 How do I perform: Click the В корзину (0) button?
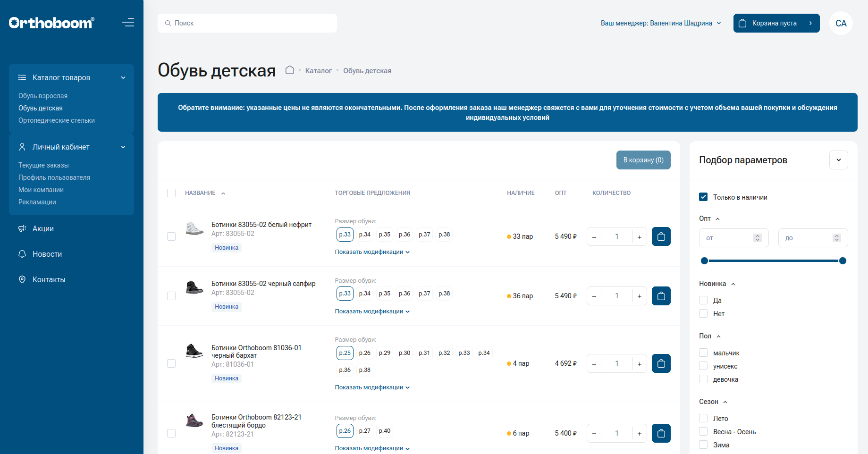coord(643,160)
